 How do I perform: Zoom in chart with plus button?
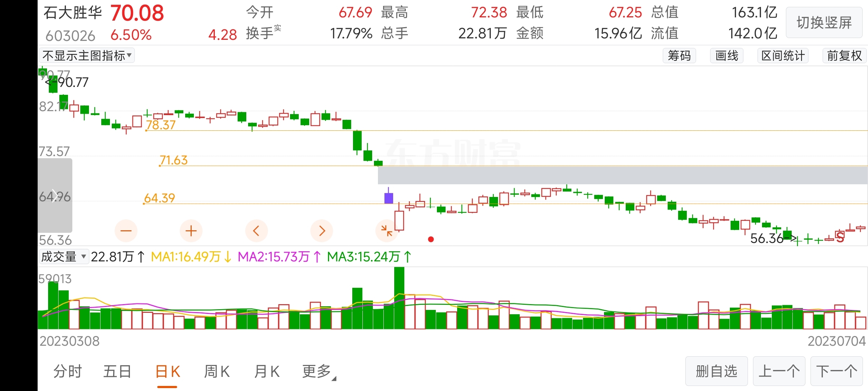point(191,231)
